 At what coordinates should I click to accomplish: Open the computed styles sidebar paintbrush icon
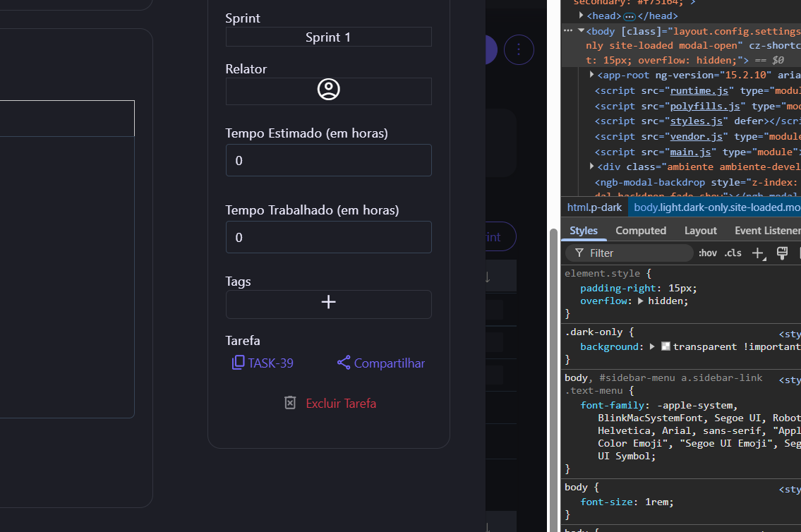782,253
